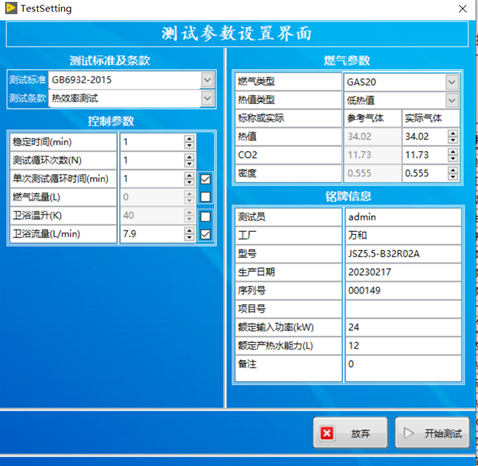
Task: Click the 参考气体 column header
Action: 372,118
